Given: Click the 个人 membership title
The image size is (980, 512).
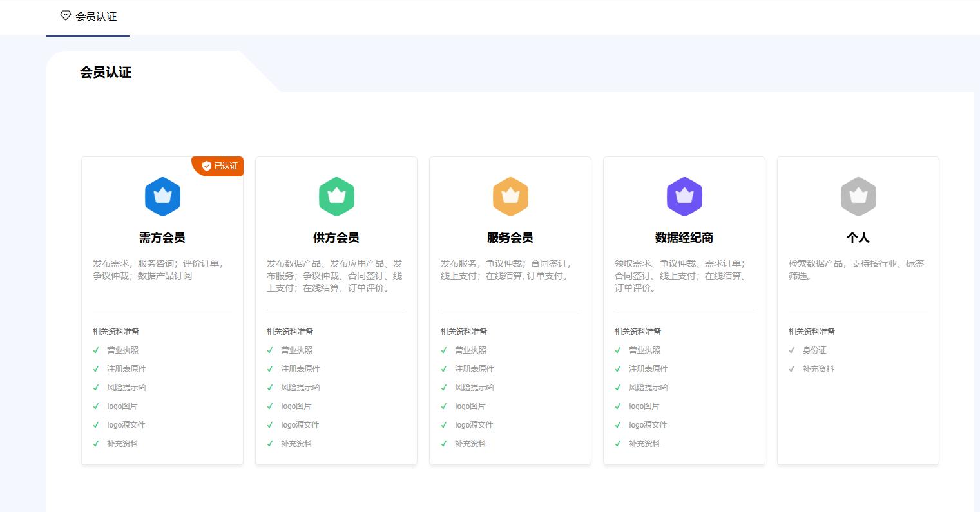Looking at the screenshot, I should tap(858, 238).
